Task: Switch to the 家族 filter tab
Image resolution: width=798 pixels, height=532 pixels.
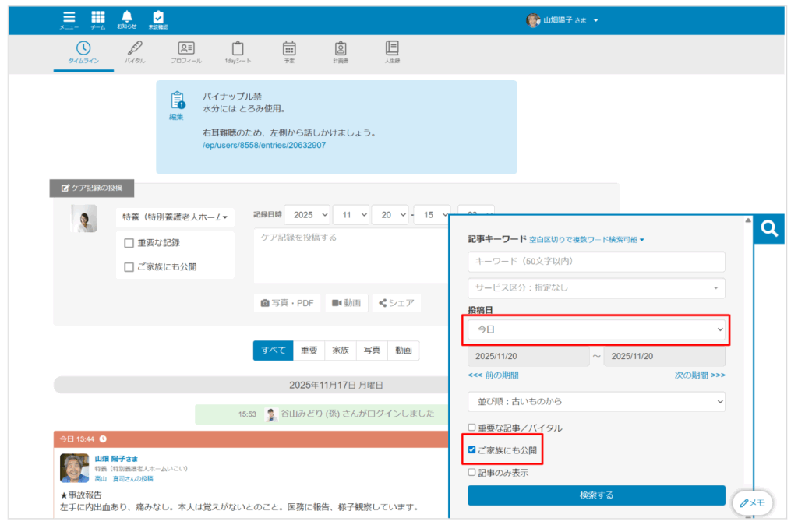Action: point(339,351)
